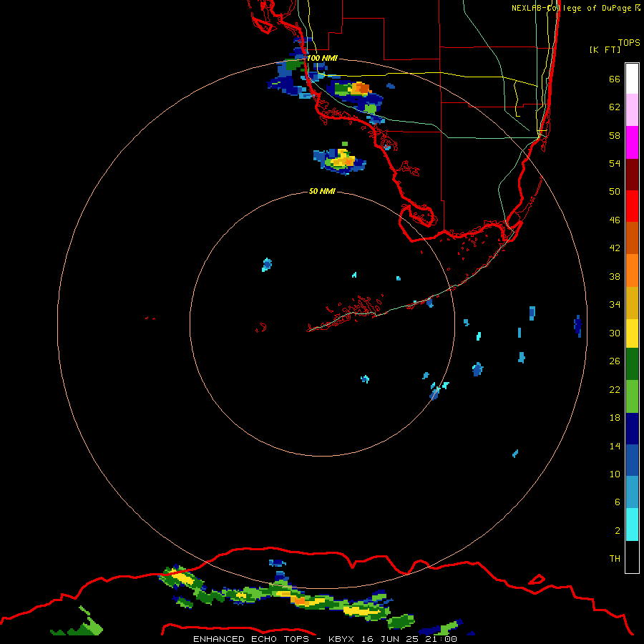
Task: Select the light pink legend color block
Action: point(632,110)
